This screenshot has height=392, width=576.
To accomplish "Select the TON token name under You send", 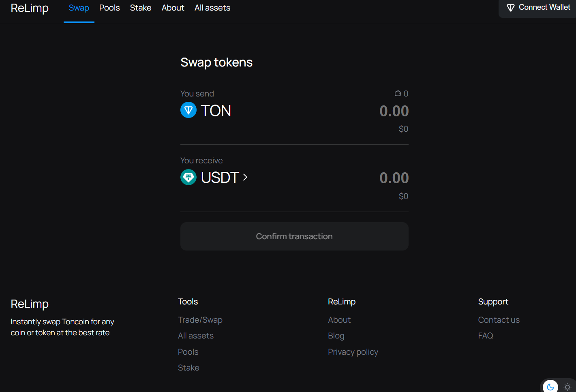I will click(x=216, y=111).
